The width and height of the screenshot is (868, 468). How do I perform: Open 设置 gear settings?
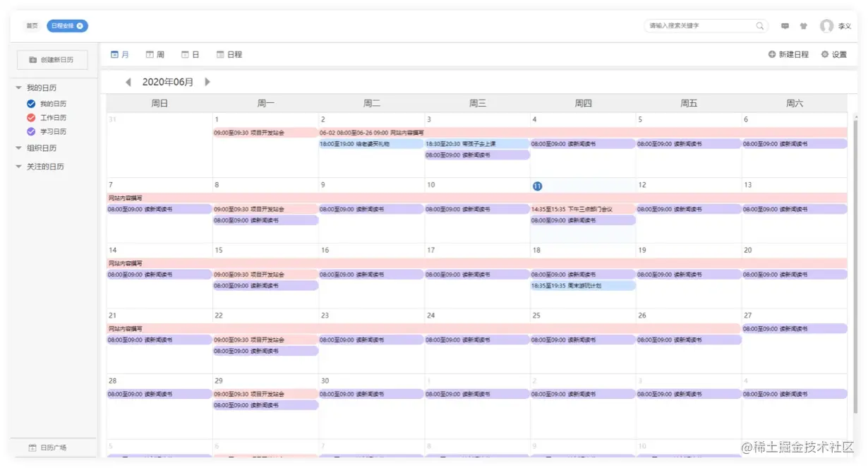tap(833, 54)
